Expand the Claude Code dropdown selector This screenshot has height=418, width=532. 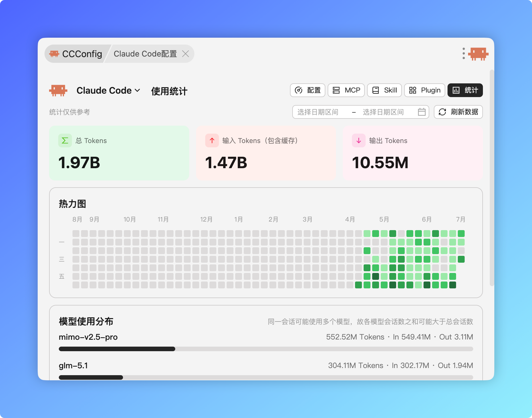(108, 91)
